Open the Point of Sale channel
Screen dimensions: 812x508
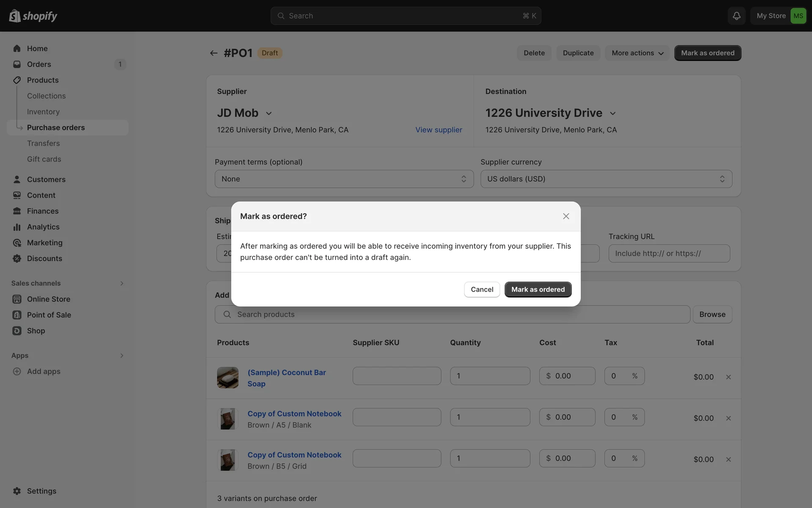[x=49, y=315]
